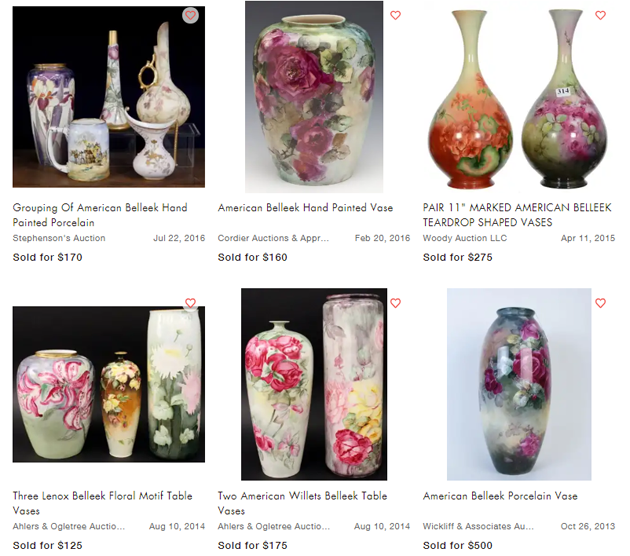The width and height of the screenshot is (630, 556).
Task: View the rose-painted ovoid vase photo
Action: 314,97
